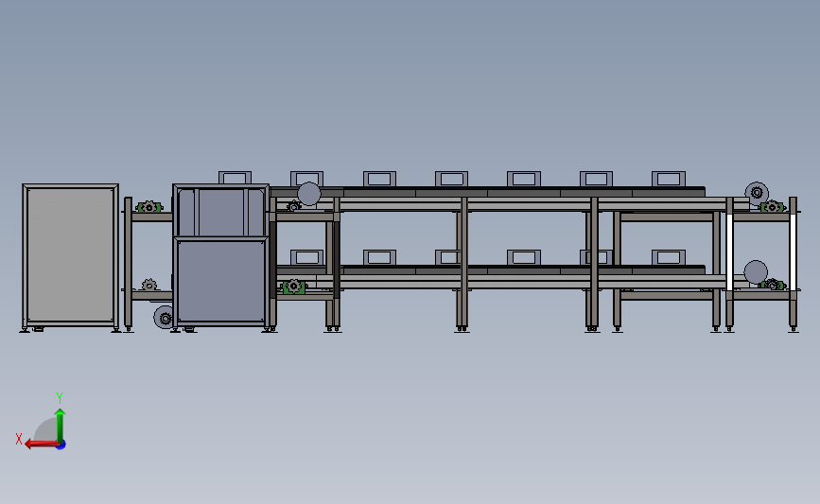The height and width of the screenshot is (504, 820).
Task: Select the gray sprocket on lower shelf between cabinets
Action: (149, 285)
